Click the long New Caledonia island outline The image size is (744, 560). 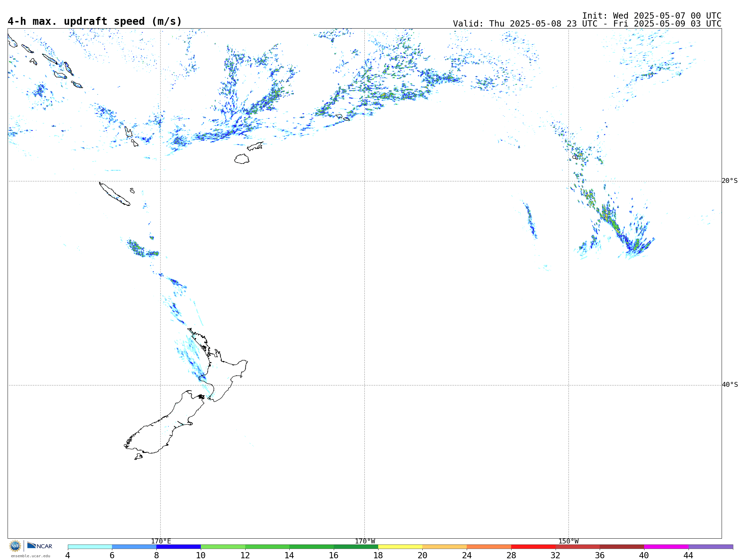114,194
